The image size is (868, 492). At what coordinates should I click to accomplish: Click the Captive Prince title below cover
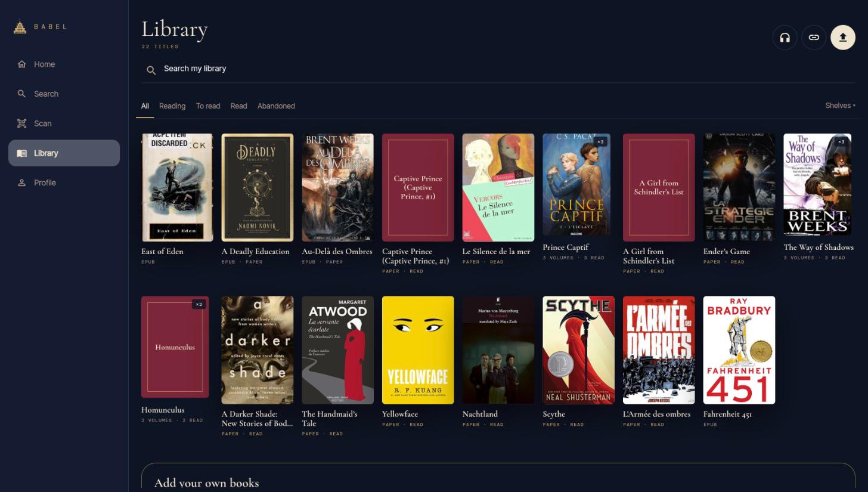click(x=416, y=256)
